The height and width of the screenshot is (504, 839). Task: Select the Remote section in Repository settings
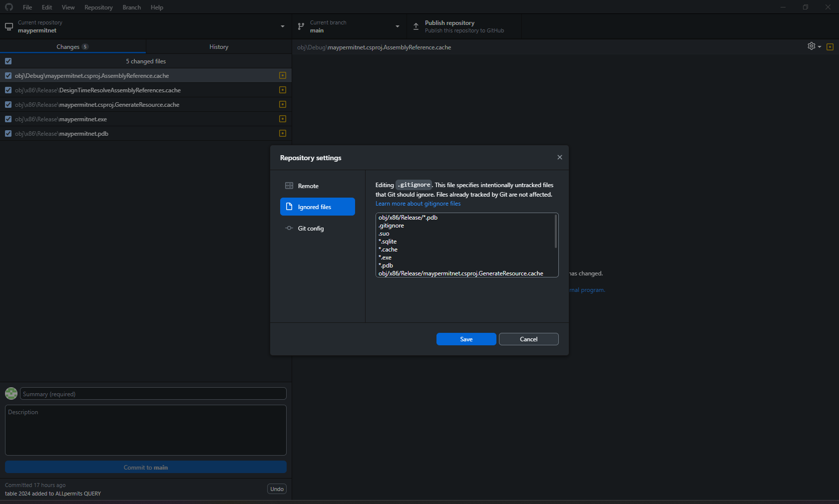(x=308, y=186)
